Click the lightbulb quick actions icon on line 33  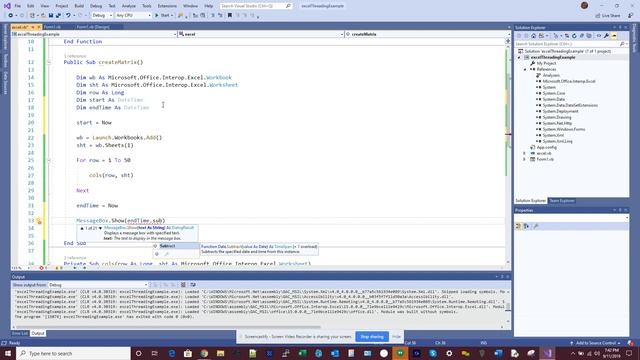click(39, 221)
